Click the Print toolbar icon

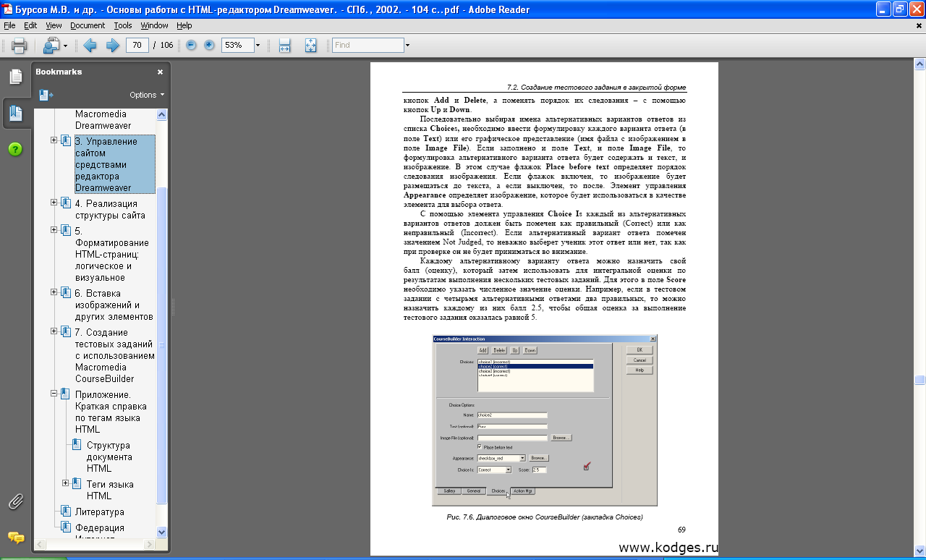pyautogui.click(x=19, y=45)
